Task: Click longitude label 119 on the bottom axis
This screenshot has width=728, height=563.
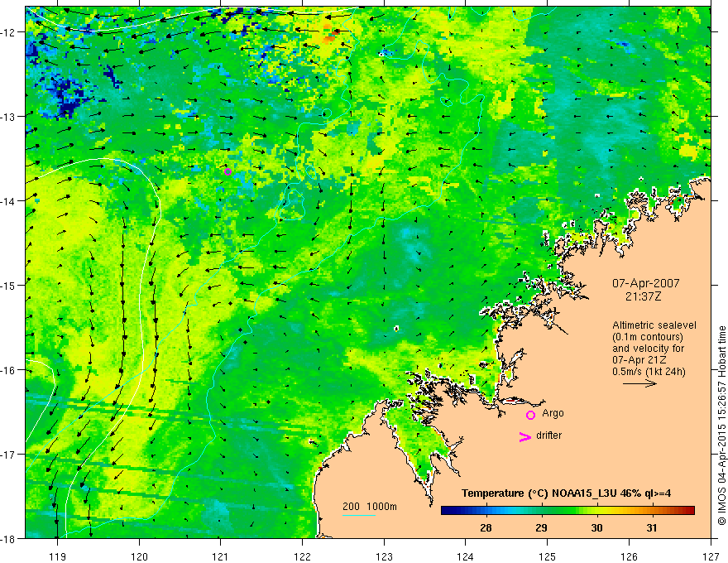Action: click(58, 556)
